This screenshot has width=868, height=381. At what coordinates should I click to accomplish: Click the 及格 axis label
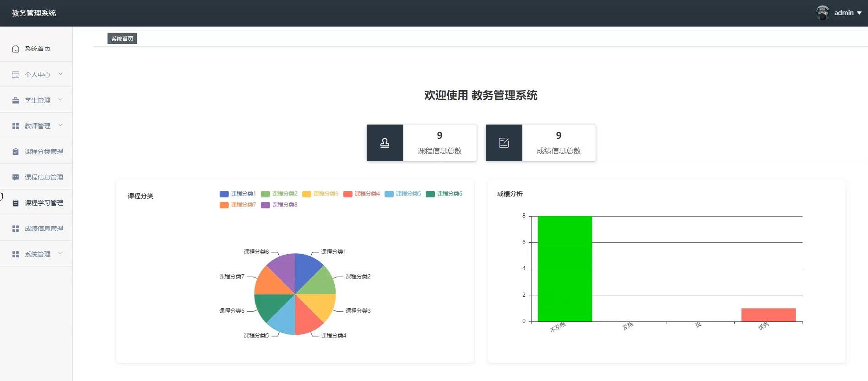[x=628, y=326]
